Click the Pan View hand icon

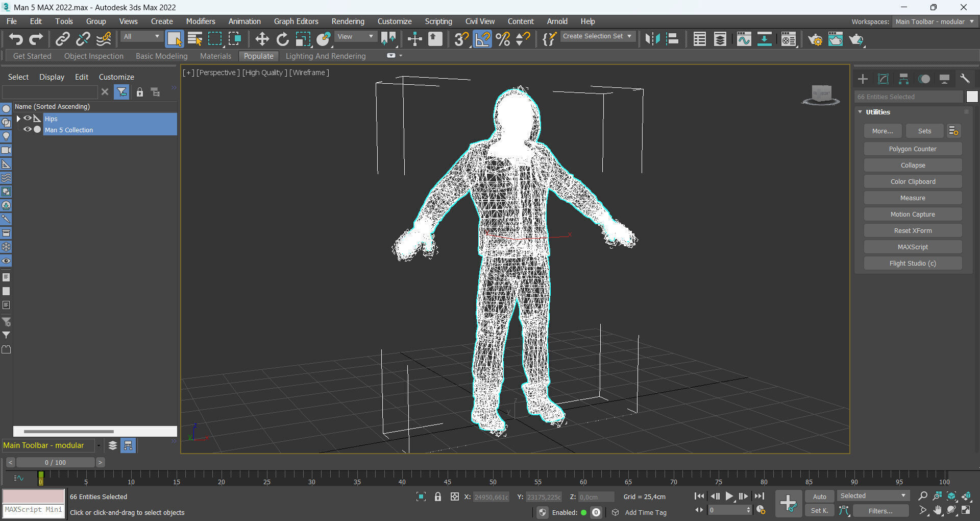click(x=937, y=510)
